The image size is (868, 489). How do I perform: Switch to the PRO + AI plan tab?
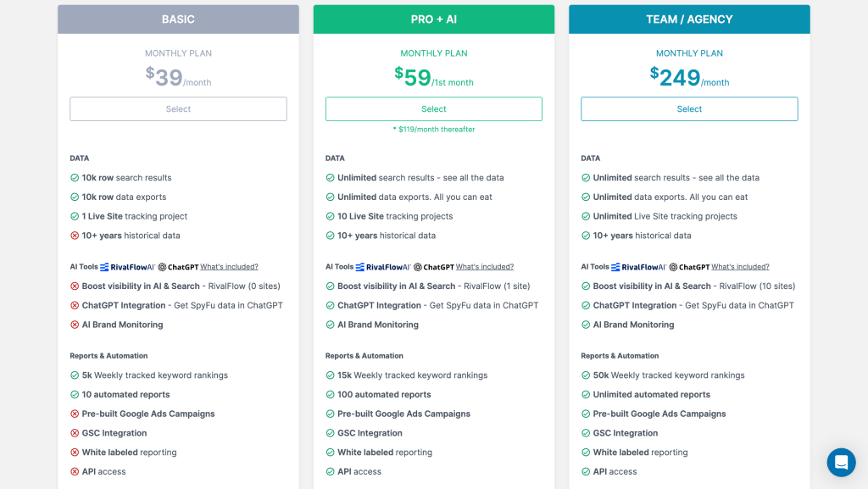click(433, 19)
